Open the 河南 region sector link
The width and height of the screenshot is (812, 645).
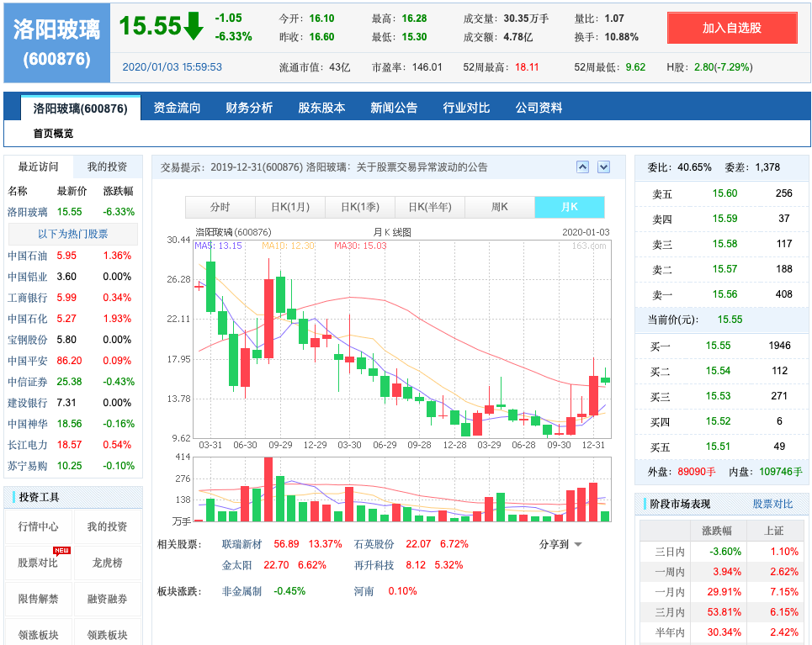(364, 591)
